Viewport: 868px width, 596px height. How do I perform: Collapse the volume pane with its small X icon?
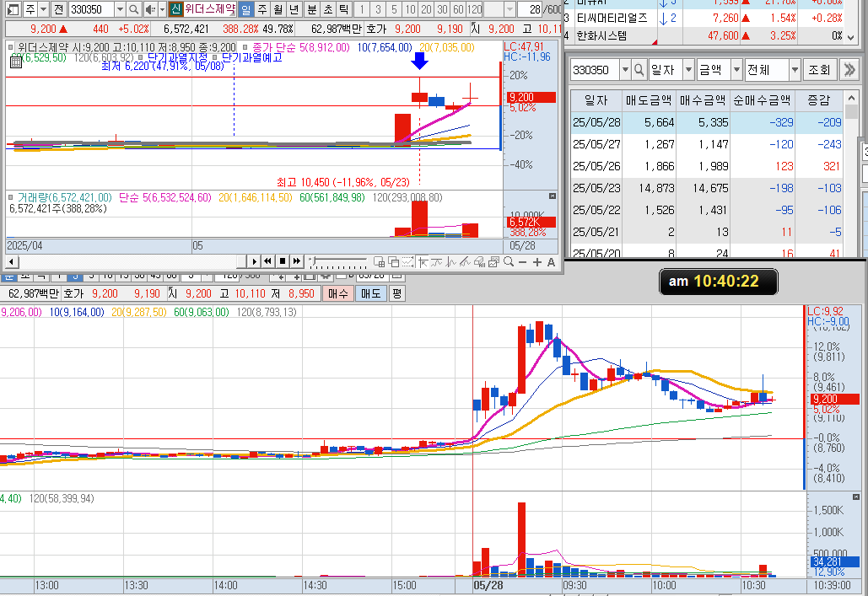coord(552,196)
